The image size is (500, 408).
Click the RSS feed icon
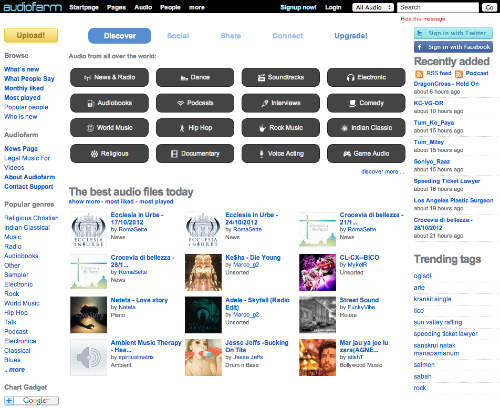419,74
